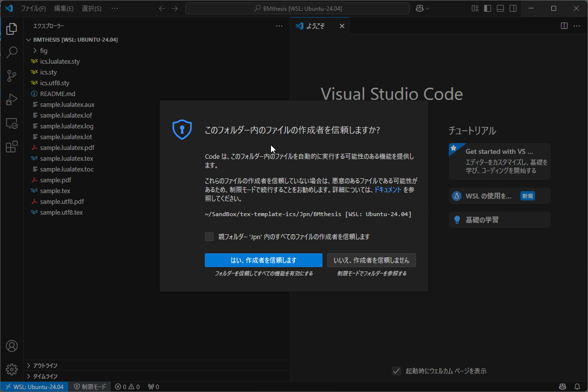
Task: Open the Run and Debug view
Action: tap(12, 99)
